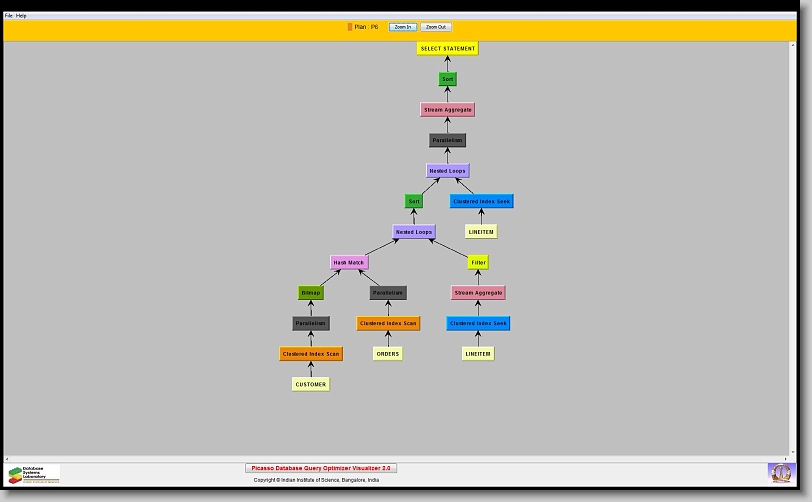Viewport: 812px width, 502px height.
Task: Select the Bitmap operator node
Action: (x=311, y=293)
